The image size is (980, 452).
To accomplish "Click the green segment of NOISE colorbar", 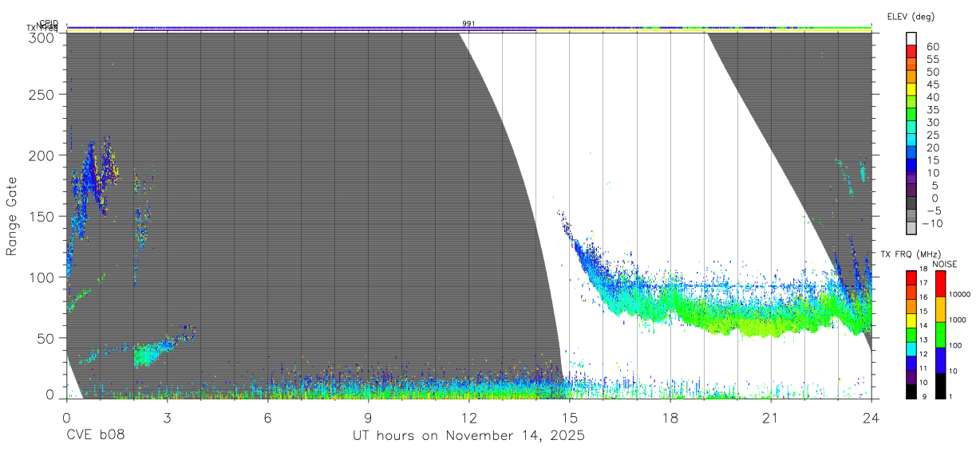I will [939, 334].
